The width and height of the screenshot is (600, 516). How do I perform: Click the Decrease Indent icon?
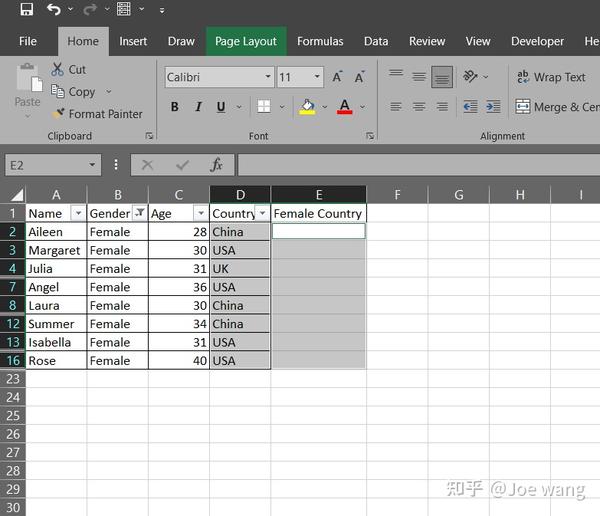[470, 106]
